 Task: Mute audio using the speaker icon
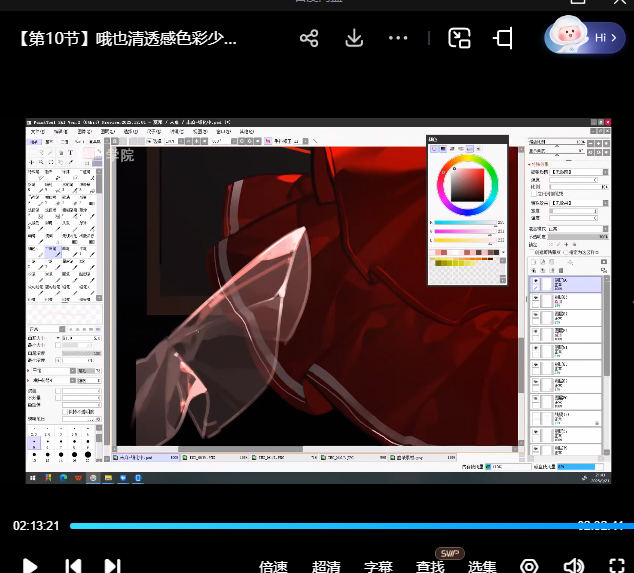(574, 567)
